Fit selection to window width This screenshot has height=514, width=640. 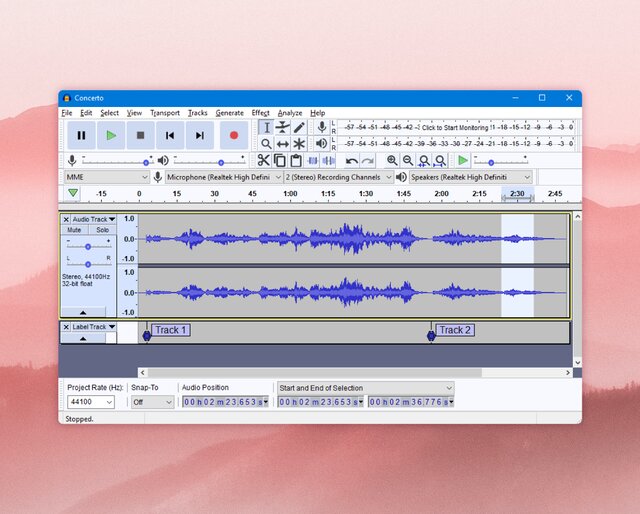pyautogui.click(x=424, y=160)
